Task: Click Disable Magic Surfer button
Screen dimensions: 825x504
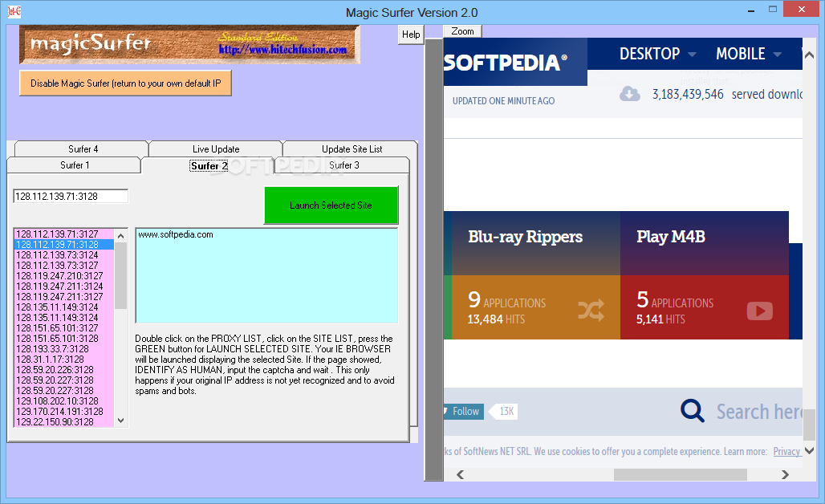Action: click(125, 83)
